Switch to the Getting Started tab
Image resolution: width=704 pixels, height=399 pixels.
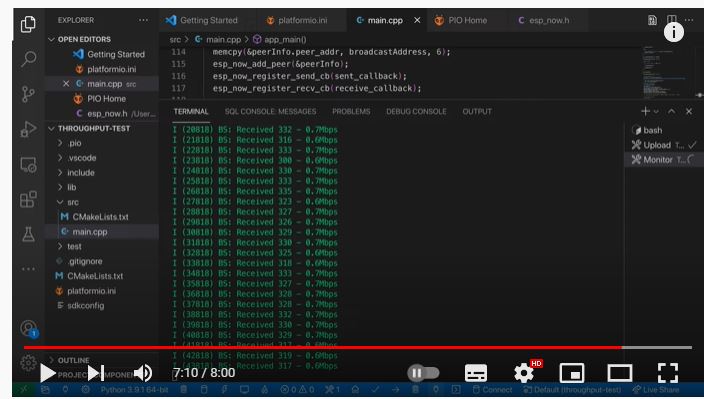202,20
